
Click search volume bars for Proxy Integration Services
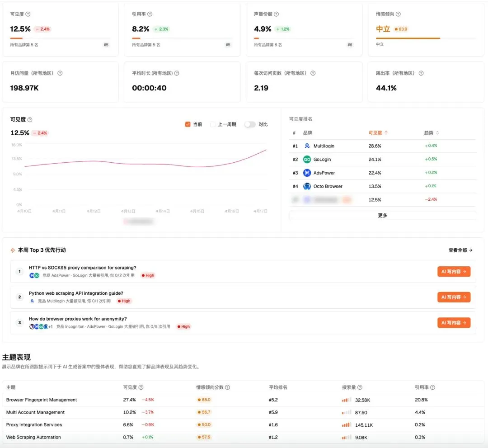click(x=347, y=424)
